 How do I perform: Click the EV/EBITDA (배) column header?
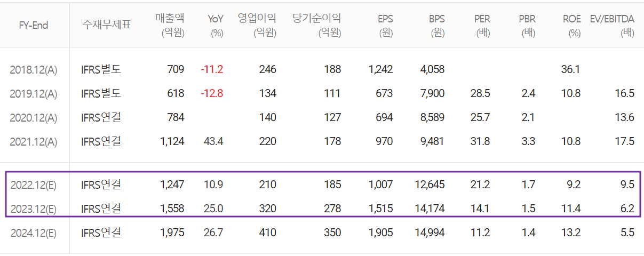612,25
